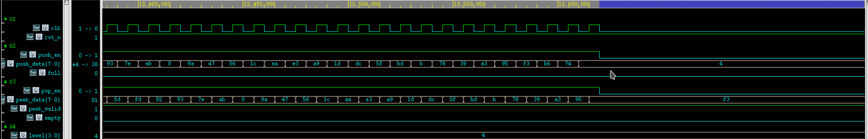Screen dimensions: 868x139
Task: Select the push_en signal name
Action: pos(49,55)
